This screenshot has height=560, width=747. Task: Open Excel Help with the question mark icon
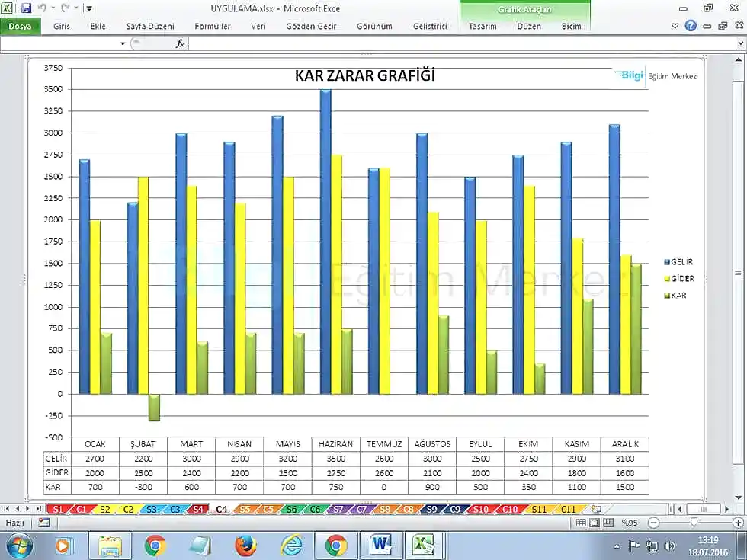(x=691, y=25)
